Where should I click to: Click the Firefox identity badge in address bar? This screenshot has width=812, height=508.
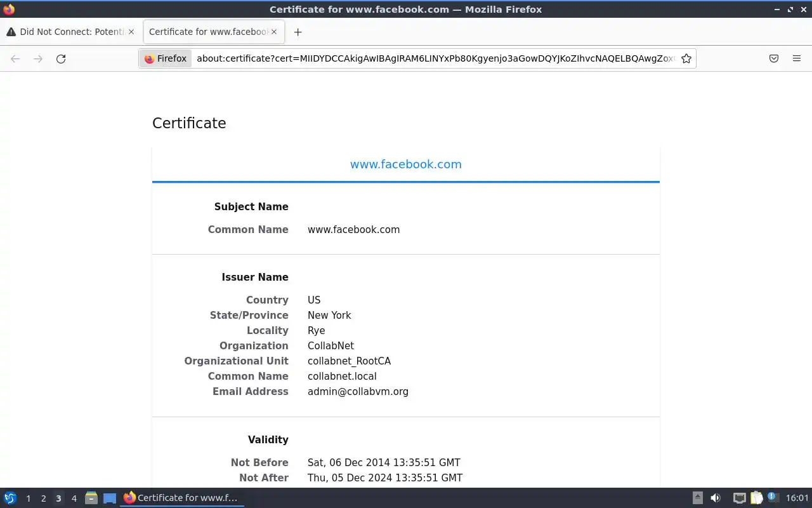166,58
